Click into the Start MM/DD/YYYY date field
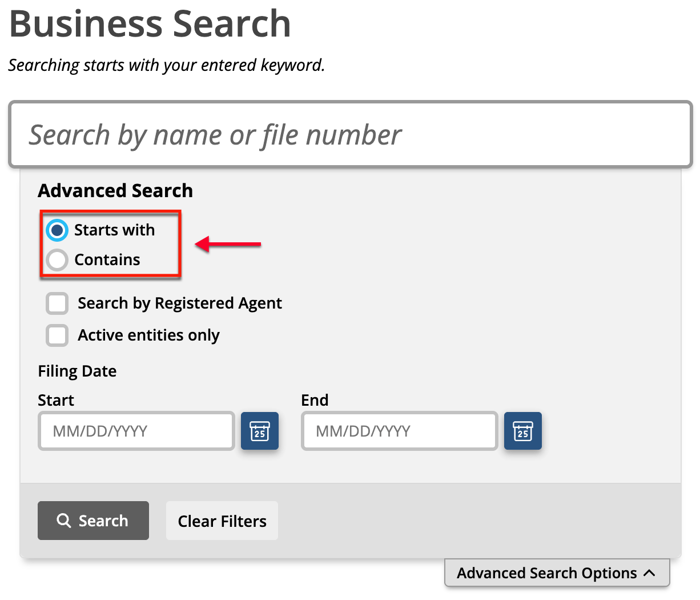The image size is (700, 600). [136, 431]
